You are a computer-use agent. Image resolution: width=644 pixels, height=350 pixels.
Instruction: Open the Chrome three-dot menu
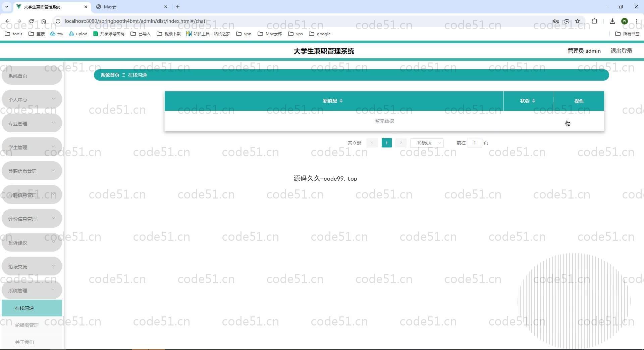coord(636,21)
